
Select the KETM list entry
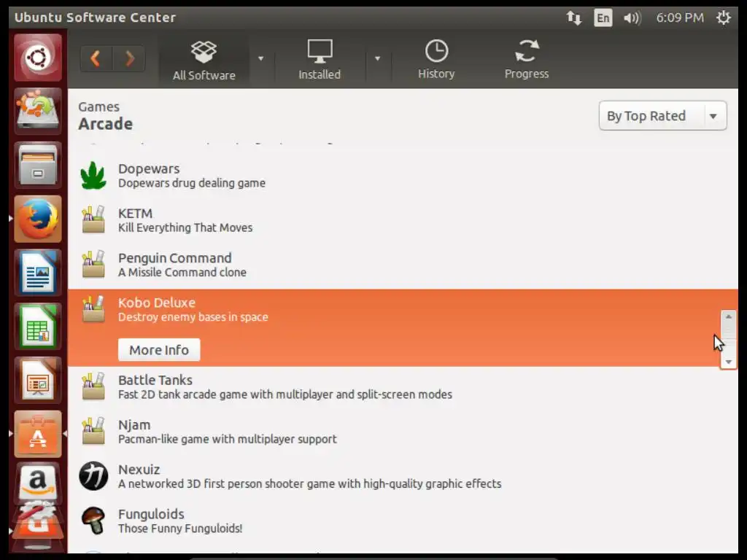pos(403,220)
